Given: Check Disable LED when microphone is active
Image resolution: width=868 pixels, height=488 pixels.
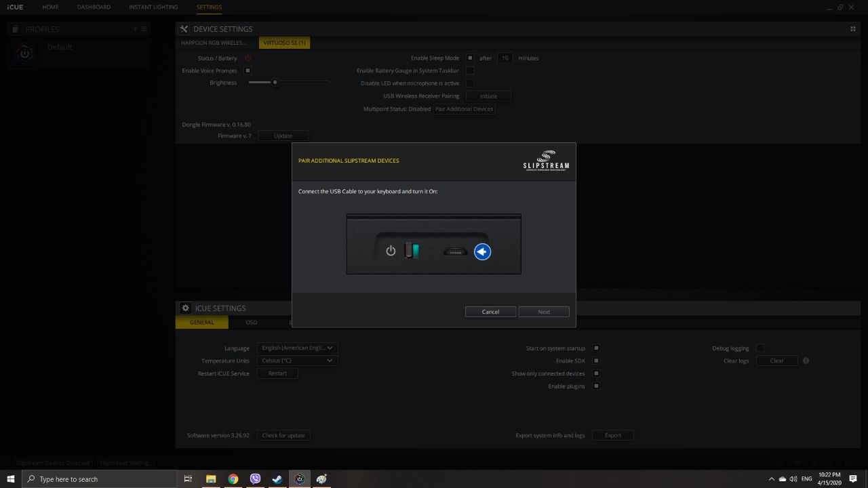Looking at the screenshot, I should tap(469, 83).
